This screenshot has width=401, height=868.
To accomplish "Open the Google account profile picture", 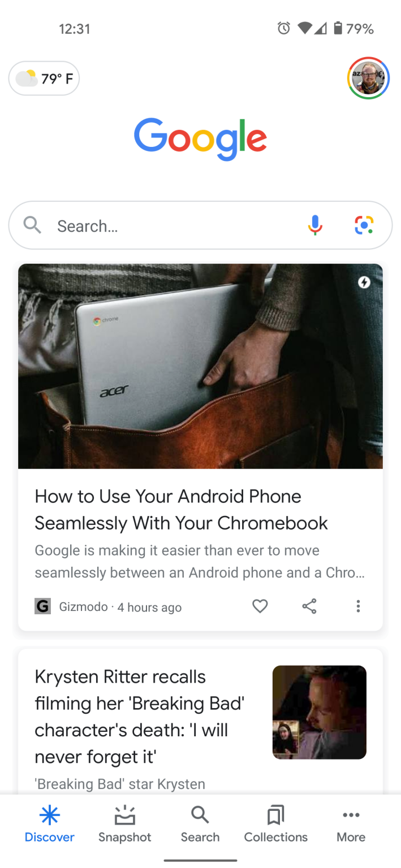I will 368,78.
